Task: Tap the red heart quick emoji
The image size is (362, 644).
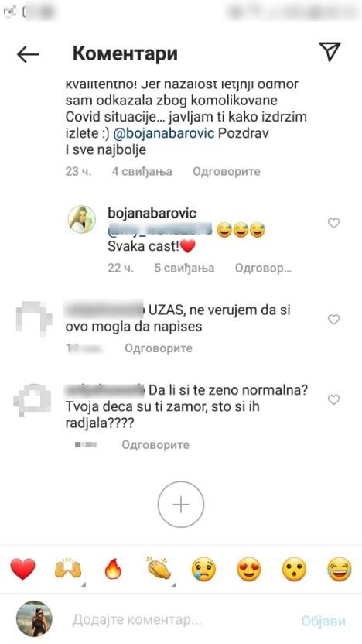Action: [x=22, y=569]
